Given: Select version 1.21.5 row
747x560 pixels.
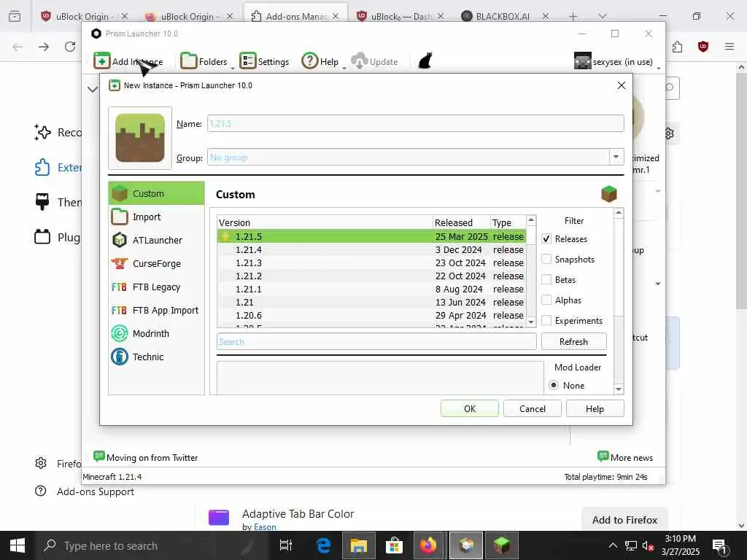Looking at the screenshot, I should click(x=371, y=236).
